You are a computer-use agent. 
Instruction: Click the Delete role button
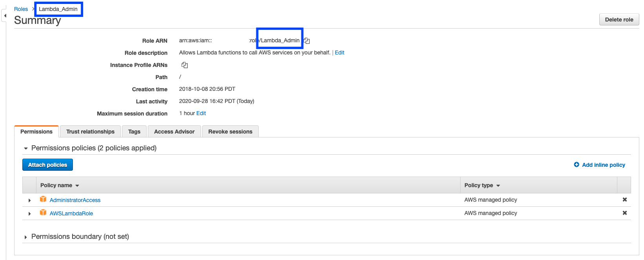(619, 20)
